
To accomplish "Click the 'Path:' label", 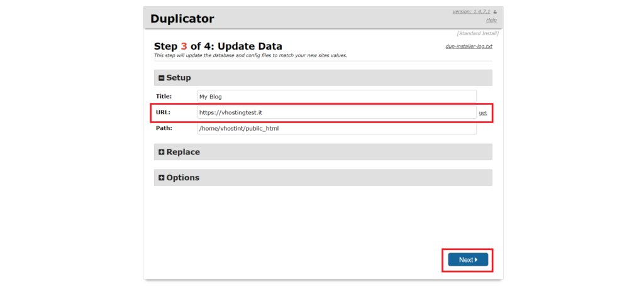I will pos(164,128).
